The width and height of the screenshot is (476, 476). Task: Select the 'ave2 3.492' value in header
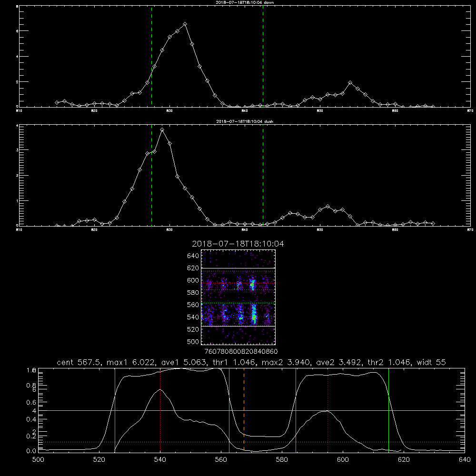coord(339,362)
